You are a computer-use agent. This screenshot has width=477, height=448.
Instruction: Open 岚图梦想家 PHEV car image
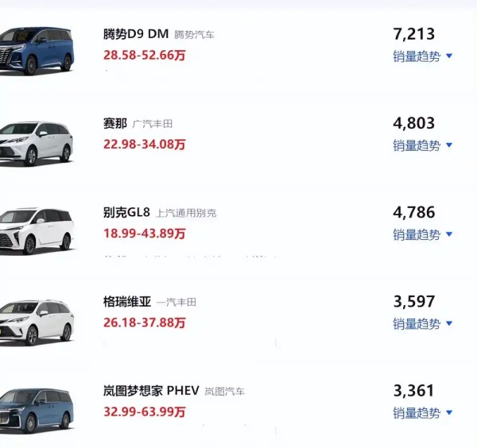click(x=37, y=411)
